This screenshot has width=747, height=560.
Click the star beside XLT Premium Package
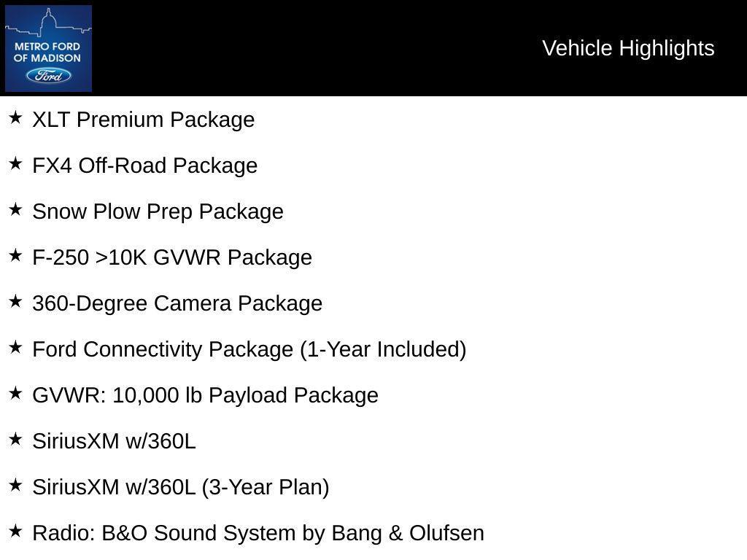point(15,117)
